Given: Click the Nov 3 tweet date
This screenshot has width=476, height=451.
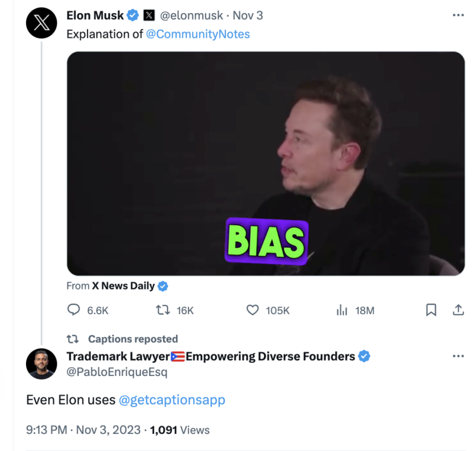Looking at the screenshot, I should [247, 16].
